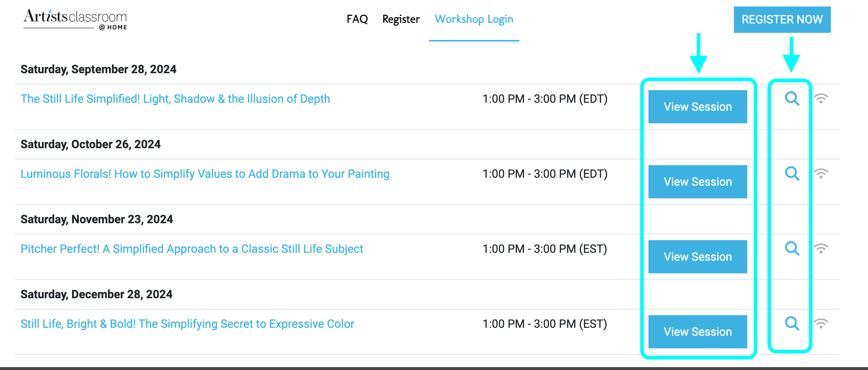Viewport: 868px width, 370px height.
Task: Click magnifier icon for Luminous Florals session
Action: [x=792, y=173]
